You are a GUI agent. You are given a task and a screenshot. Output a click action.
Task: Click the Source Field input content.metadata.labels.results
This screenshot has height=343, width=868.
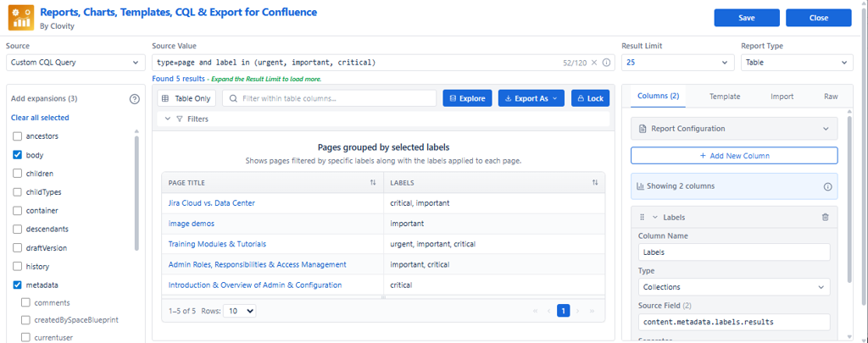[x=734, y=322]
